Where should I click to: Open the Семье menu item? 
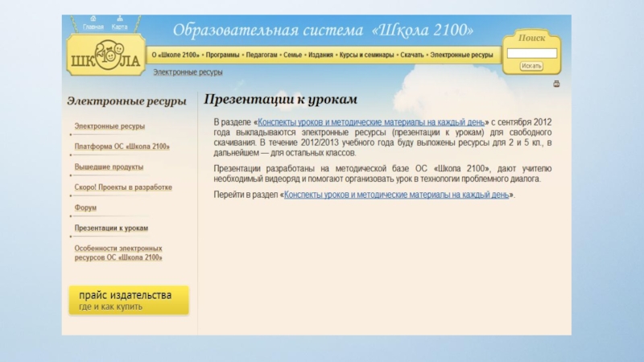click(293, 55)
